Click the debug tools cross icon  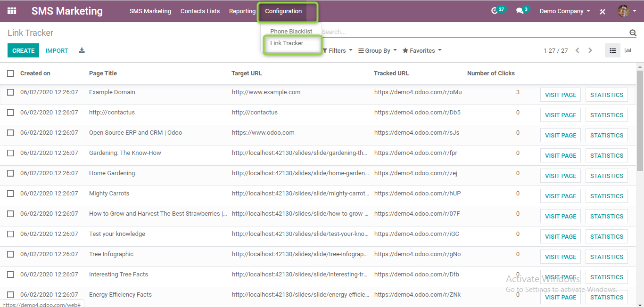click(602, 11)
